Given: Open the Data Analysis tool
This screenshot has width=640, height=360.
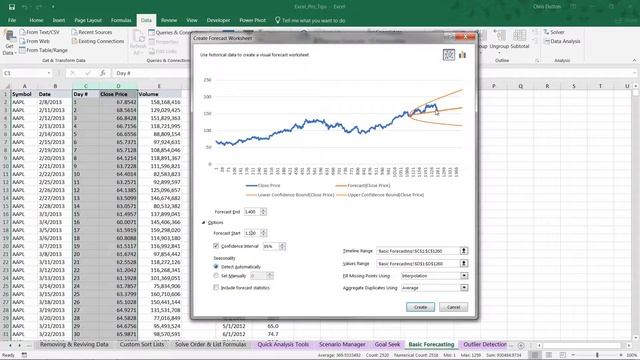Looking at the screenshot, I should click(562, 41).
